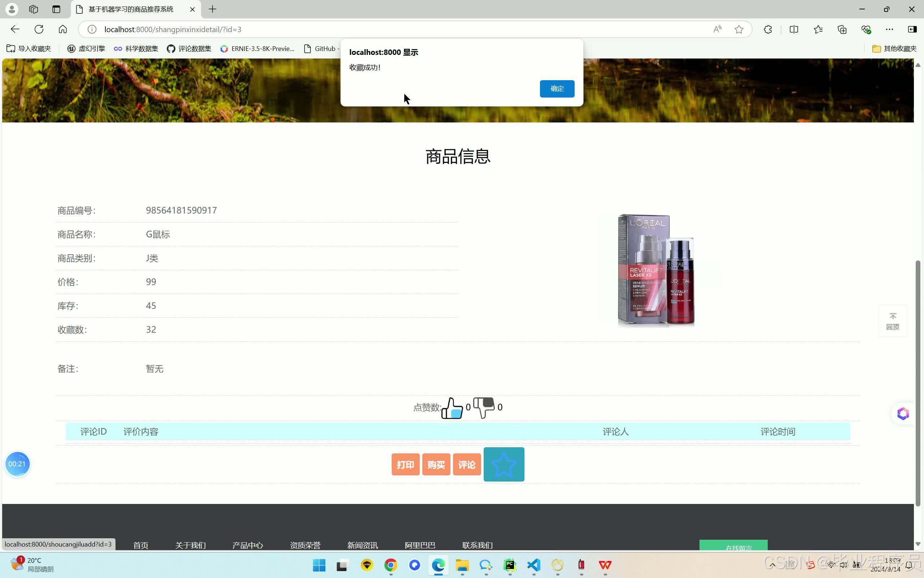Confirm the 收藏成功 alert with 确定
The width and height of the screenshot is (924, 578).
[557, 89]
